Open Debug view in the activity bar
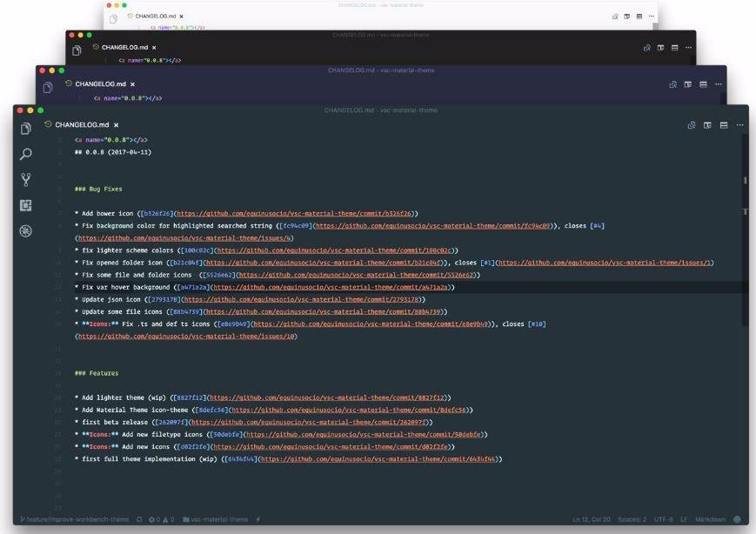This screenshot has height=534, width=756. click(x=26, y=231)
